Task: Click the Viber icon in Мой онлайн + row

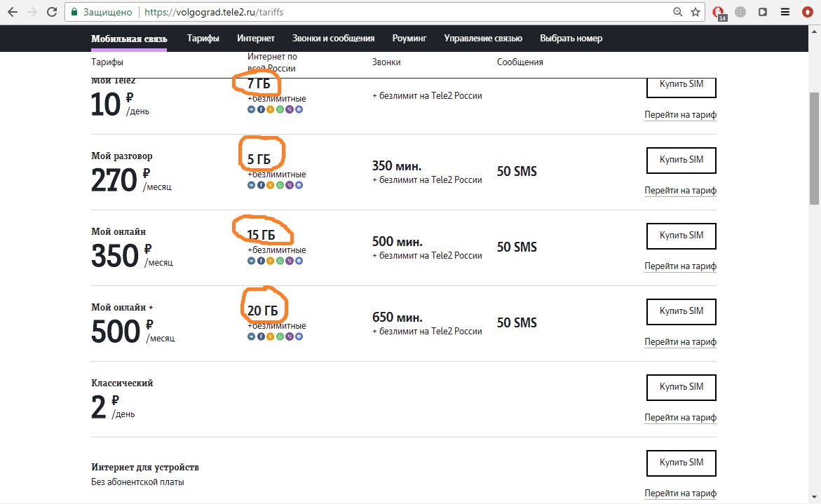Action: (290, 336)
